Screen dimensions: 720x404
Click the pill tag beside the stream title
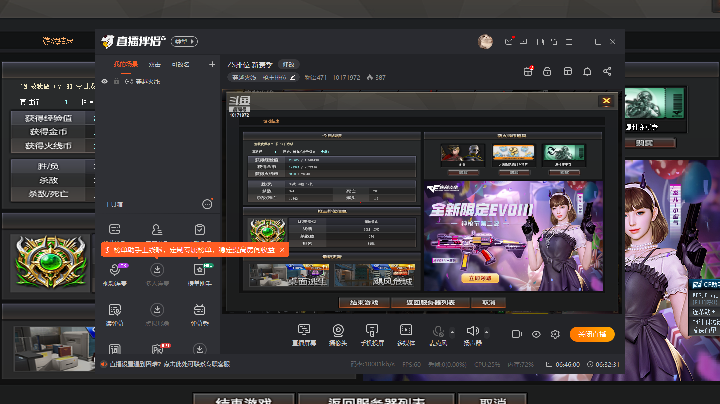(x=288, y=64)
